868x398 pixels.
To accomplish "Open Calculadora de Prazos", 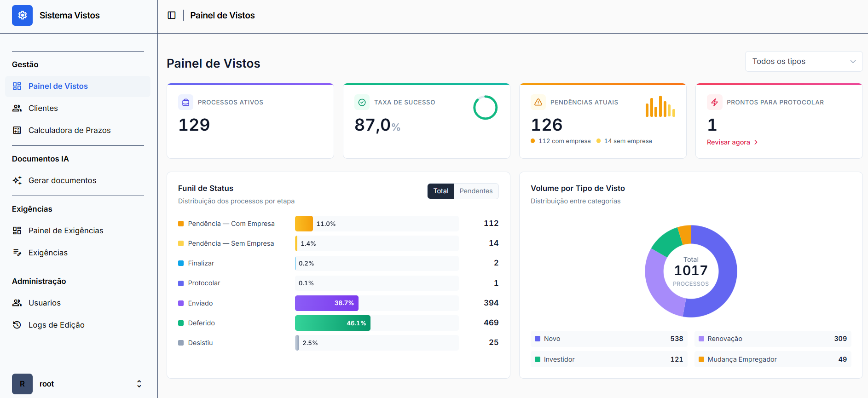I will [x=78, y=130].
